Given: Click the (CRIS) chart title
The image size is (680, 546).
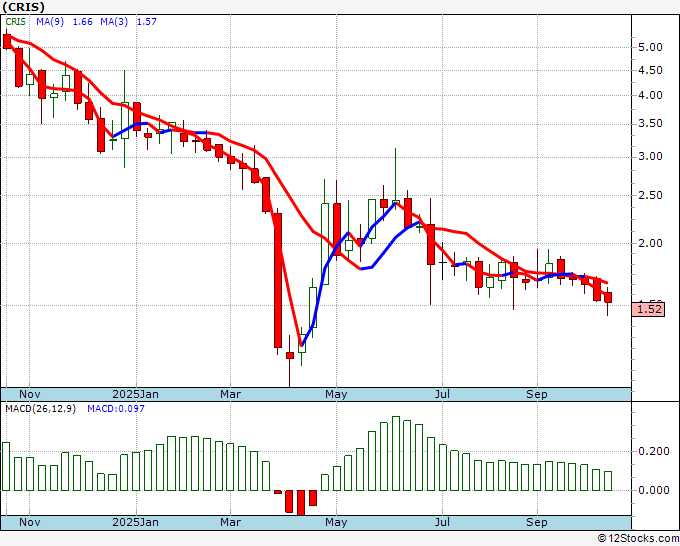Looking at the screenshot, I should tap(23, 7).
